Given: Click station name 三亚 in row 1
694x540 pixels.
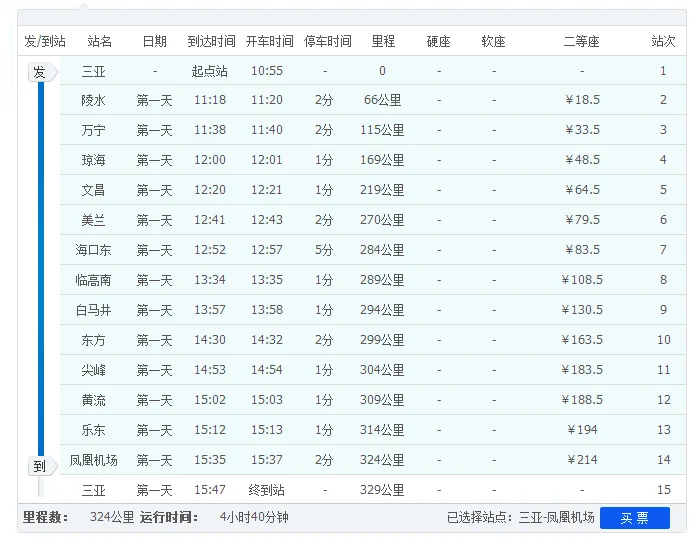Looking at the screenshot, I should (x=93, y=71).
